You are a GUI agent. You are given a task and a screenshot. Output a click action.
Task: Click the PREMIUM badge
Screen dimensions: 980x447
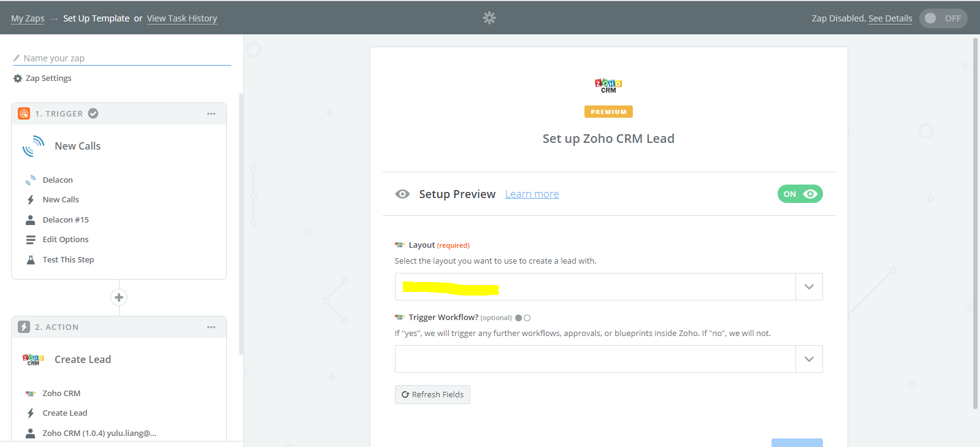608,112
